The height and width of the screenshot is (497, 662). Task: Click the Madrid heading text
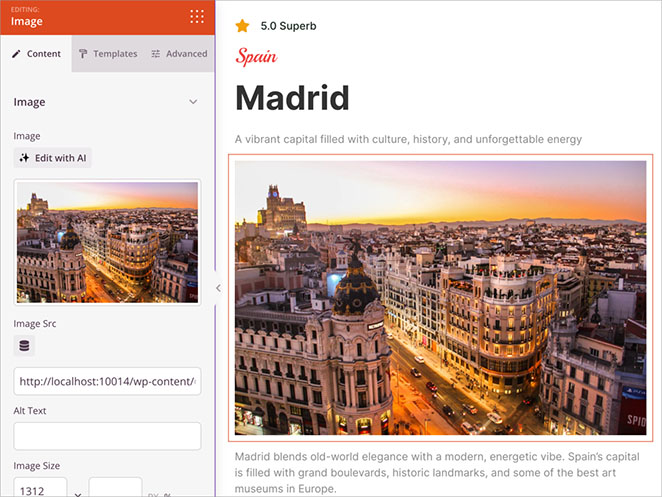pyautogui.click(x=292, y=98)
